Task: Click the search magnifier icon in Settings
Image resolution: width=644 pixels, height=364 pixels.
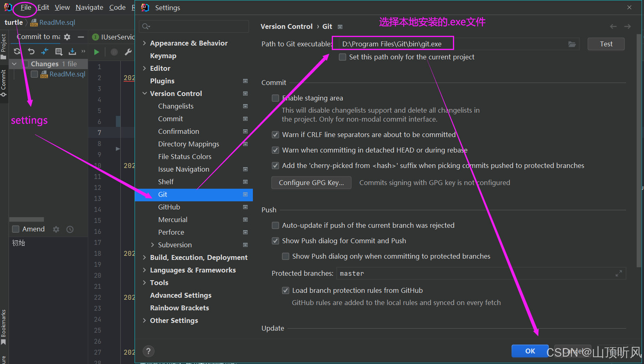Action: click(146, 26)
